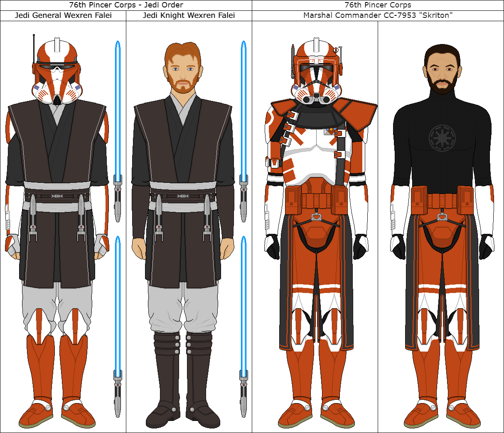The image size is (504, 433).
Task: Click the "Marshal Commander CC-7953 Skriton" label
Action: tap(378, 15)
